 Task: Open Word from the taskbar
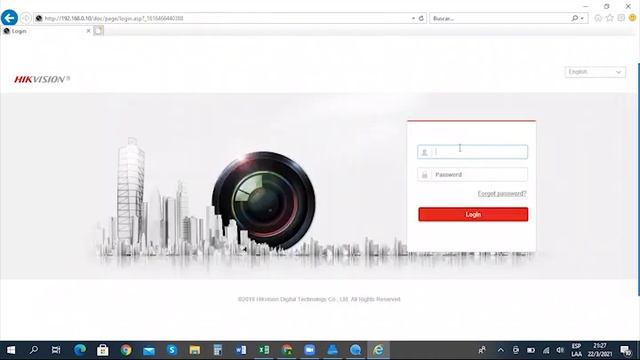tap(241, 350)
